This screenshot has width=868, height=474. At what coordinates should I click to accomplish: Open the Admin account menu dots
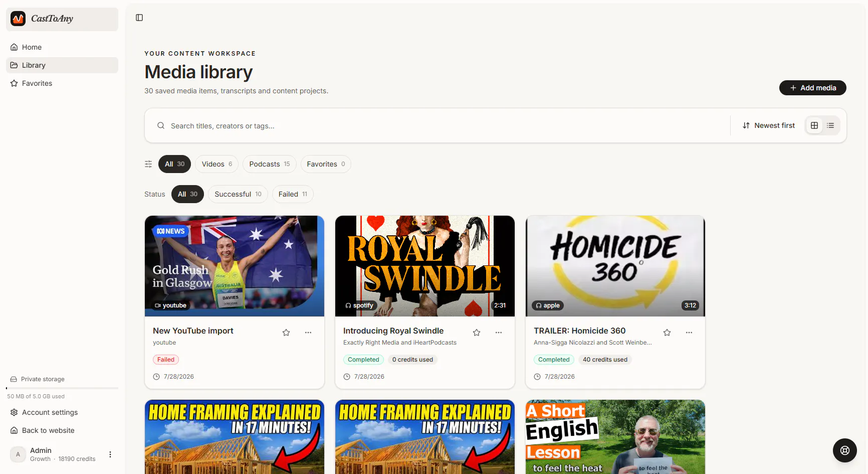(110, 454)
